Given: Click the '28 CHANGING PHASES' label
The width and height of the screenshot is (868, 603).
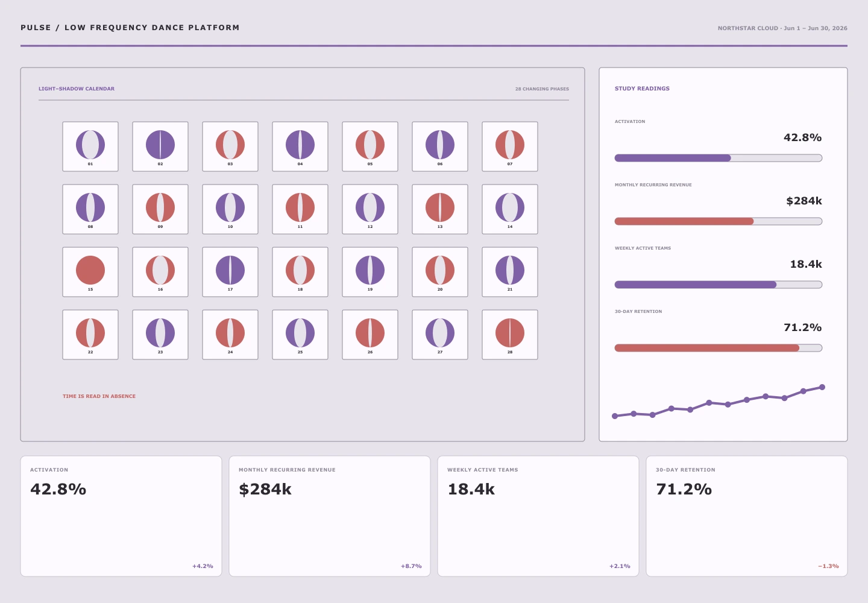Looking at the screenshot, I should point(542,89).
